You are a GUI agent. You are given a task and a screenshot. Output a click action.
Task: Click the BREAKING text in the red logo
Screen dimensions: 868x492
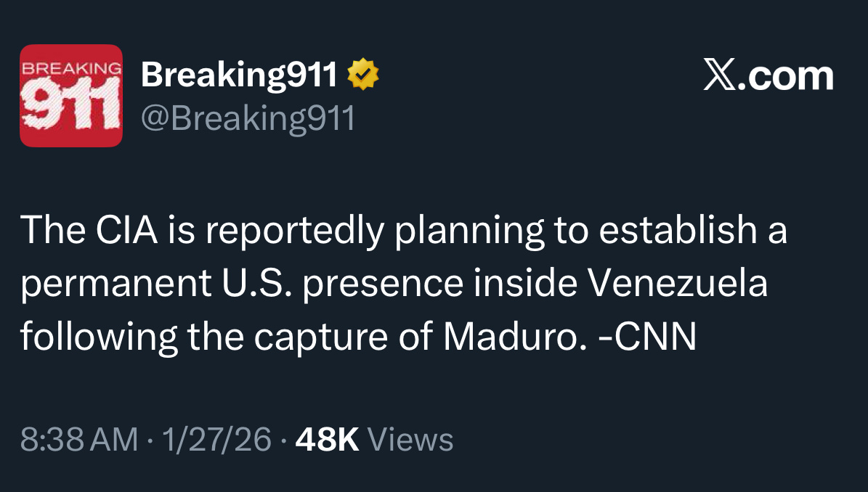[x=71, y=67]
